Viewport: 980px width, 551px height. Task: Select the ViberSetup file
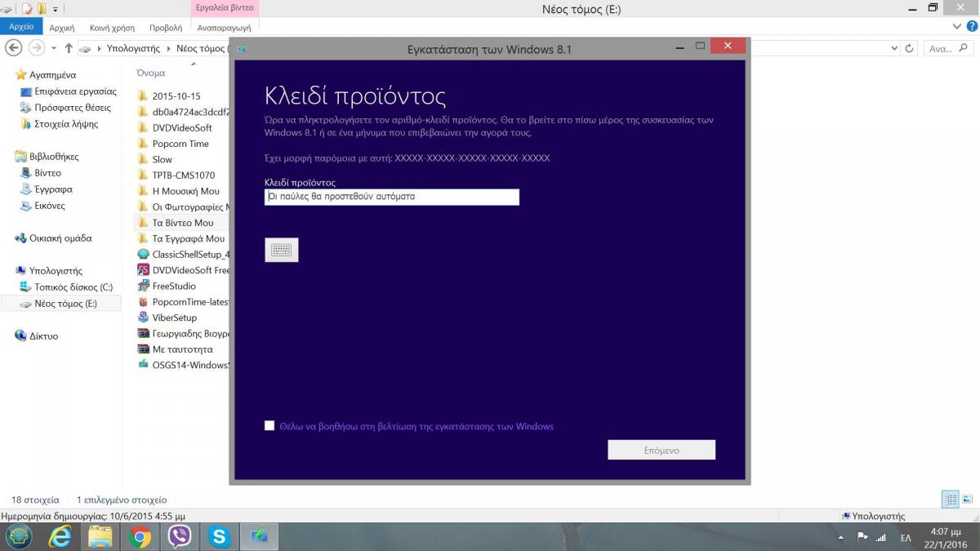click(x=174, y=318)
